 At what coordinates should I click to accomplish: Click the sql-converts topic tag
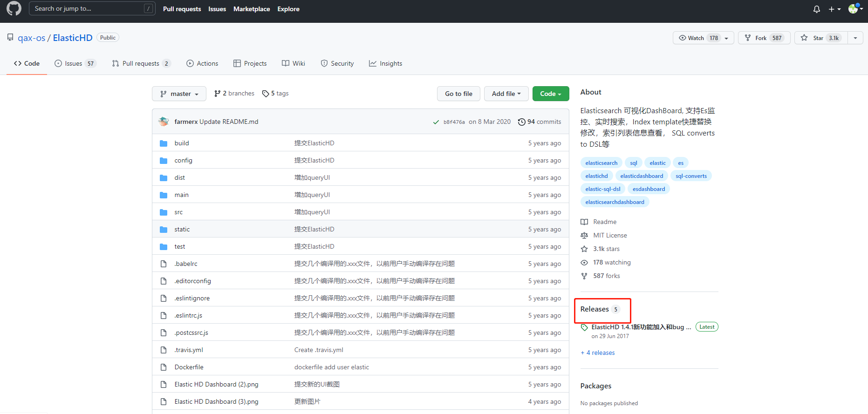(691, 176)
